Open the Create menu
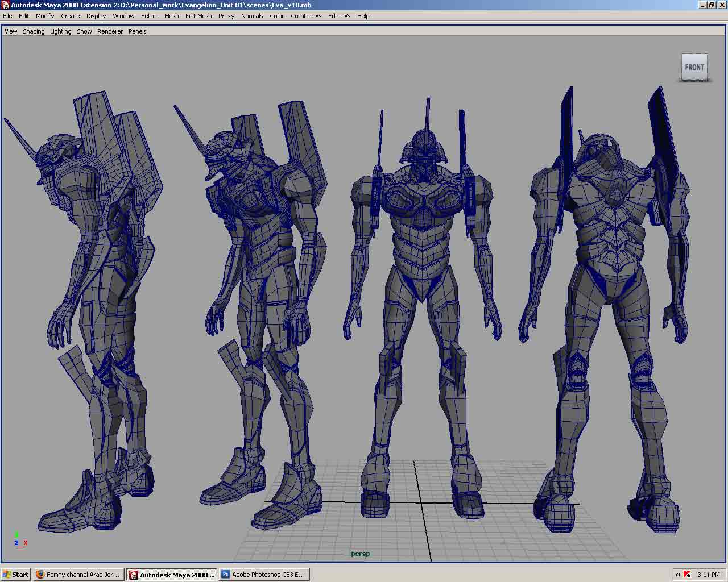Viewport: 728px width, 582px height. [x=71, y=16]
